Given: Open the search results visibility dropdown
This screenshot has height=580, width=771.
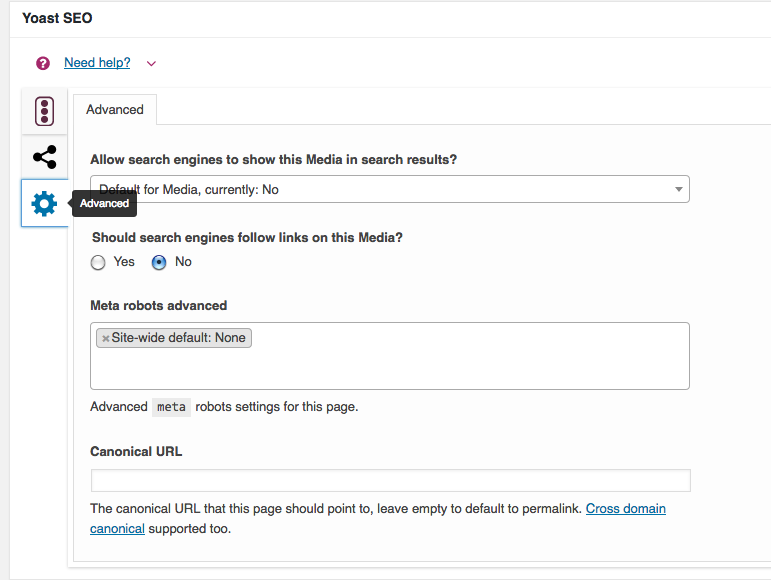Looking at the screenshot, I should tap(389, 189).
